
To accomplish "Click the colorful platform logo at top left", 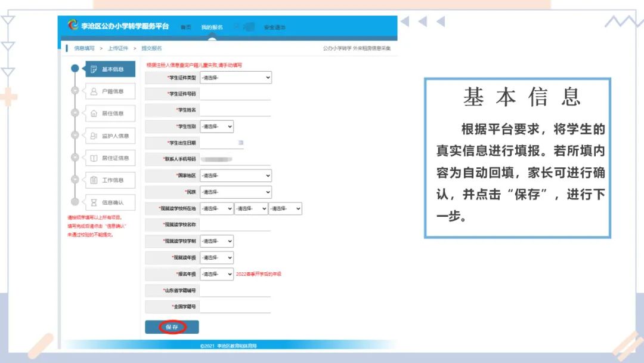I will [73, 26].
